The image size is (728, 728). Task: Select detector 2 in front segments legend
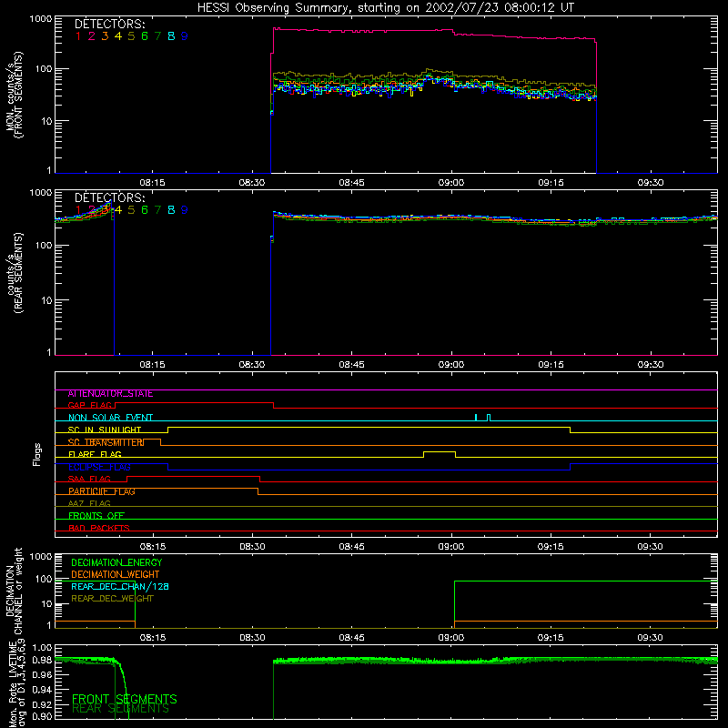click(x=92, y=36)
